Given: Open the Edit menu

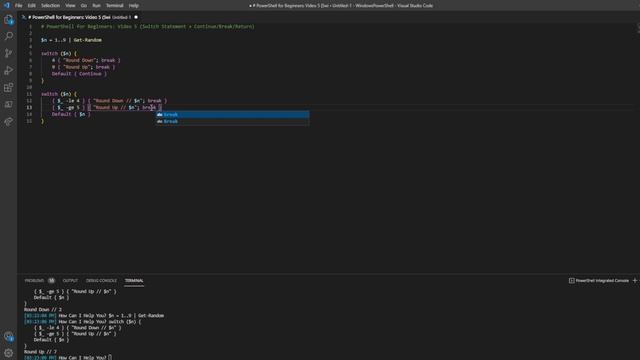Looking at the screenshot, I should click(31, 6).
